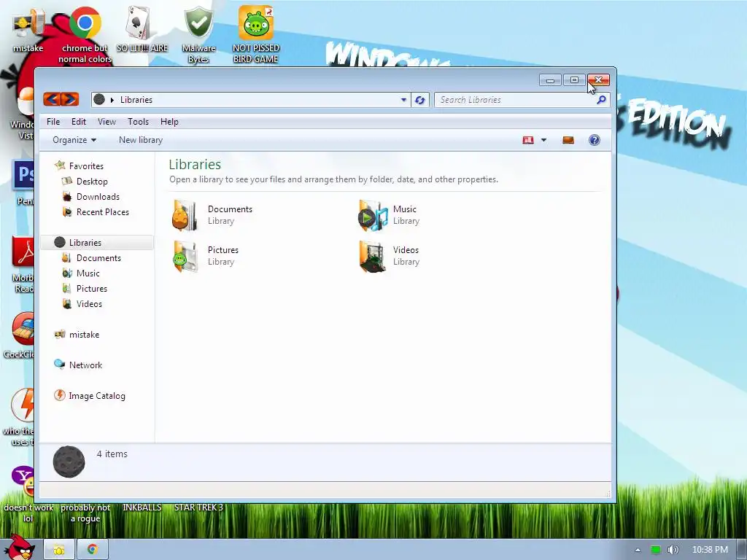Open the Edit menu
This screenshot has width=747, height=560.
[x=79, y=122]
